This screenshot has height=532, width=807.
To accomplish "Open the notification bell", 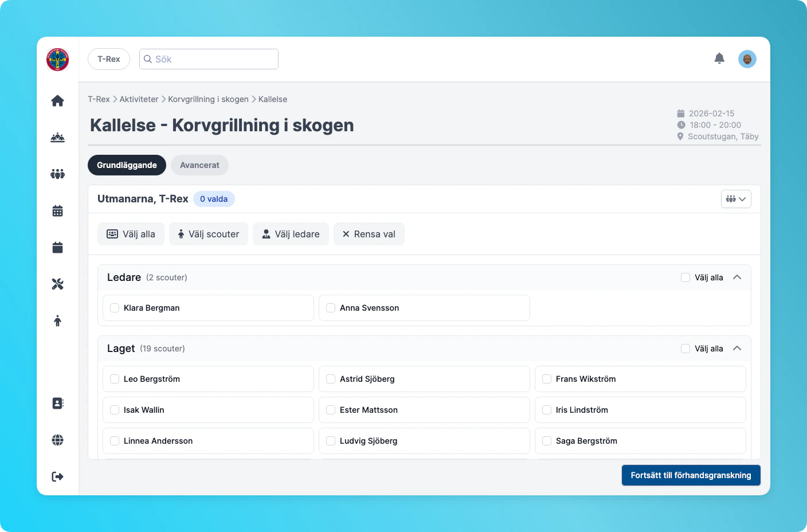I will 719,58.
